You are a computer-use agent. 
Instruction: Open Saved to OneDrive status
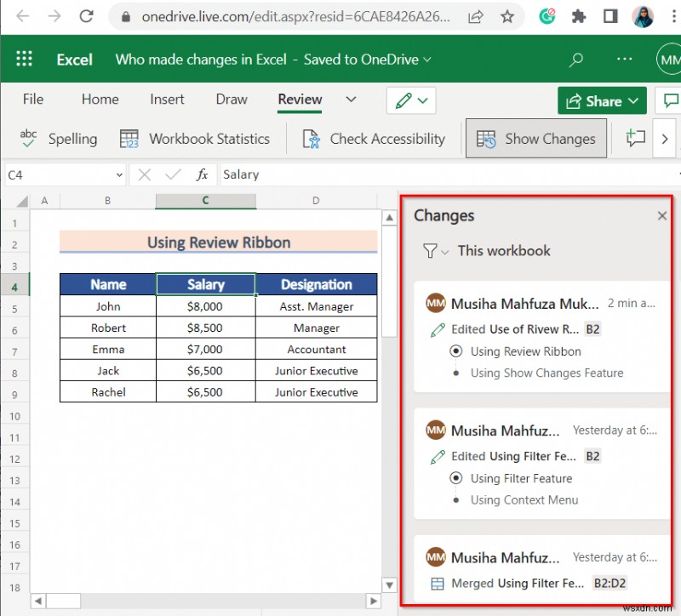362,60
